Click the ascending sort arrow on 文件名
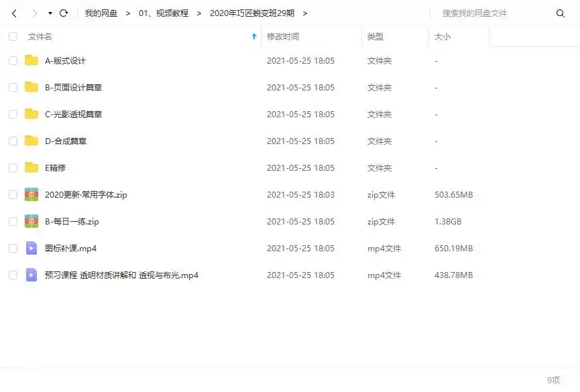Screen dimensions: 580x392 tap(253, 37)
